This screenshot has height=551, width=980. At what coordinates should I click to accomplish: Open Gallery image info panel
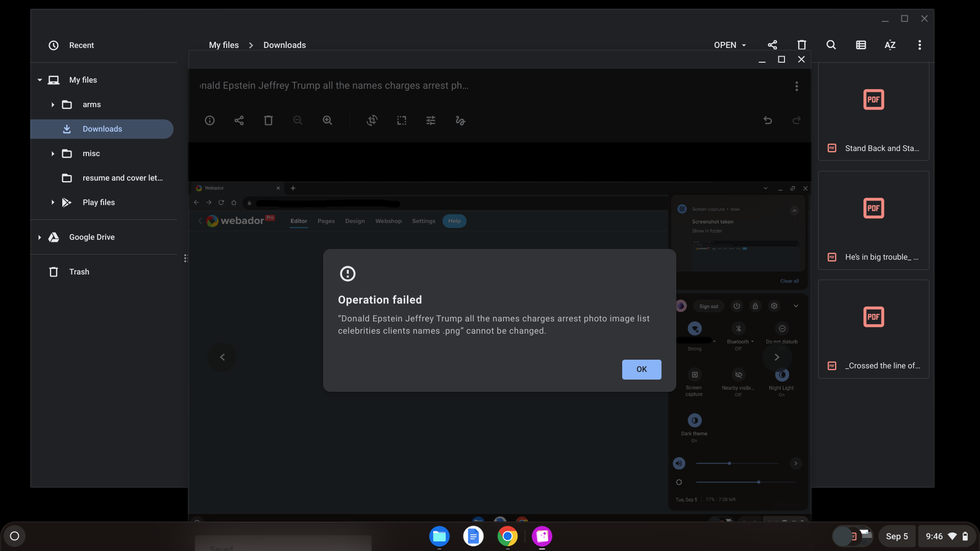[x=210, y=121]
